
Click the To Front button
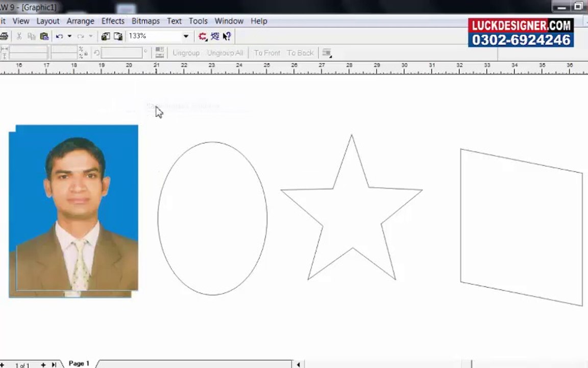click(x=267, y=53)
